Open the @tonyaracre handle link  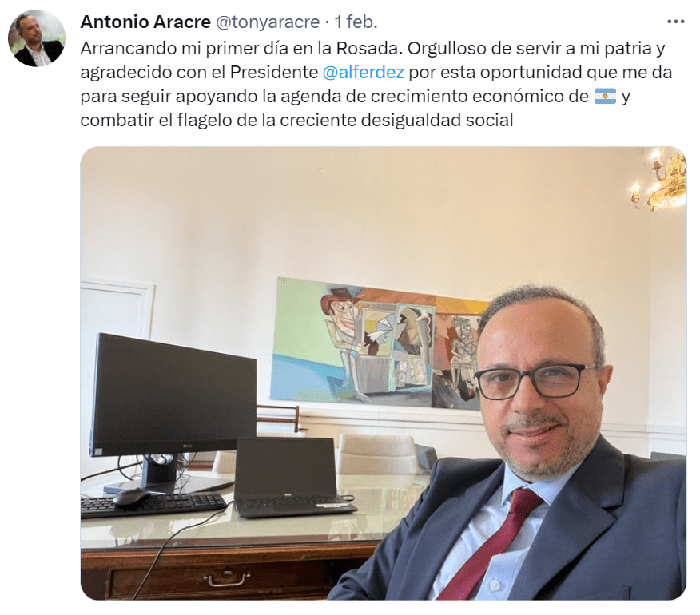[268, 22]
